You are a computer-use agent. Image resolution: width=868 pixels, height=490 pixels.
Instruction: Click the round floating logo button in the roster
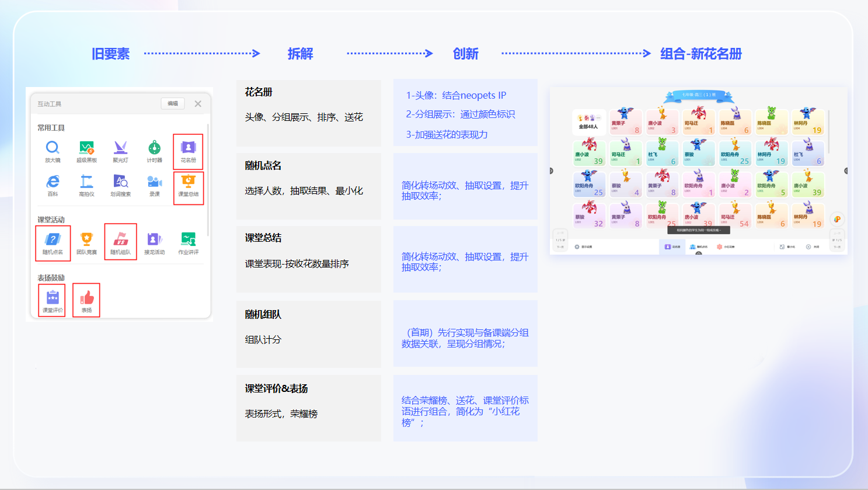837,219
